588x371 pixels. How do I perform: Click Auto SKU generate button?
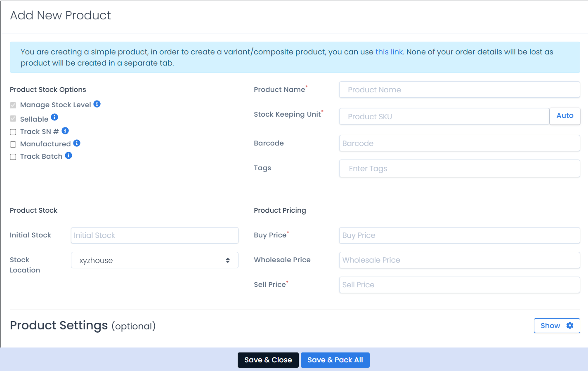[565, 116]
